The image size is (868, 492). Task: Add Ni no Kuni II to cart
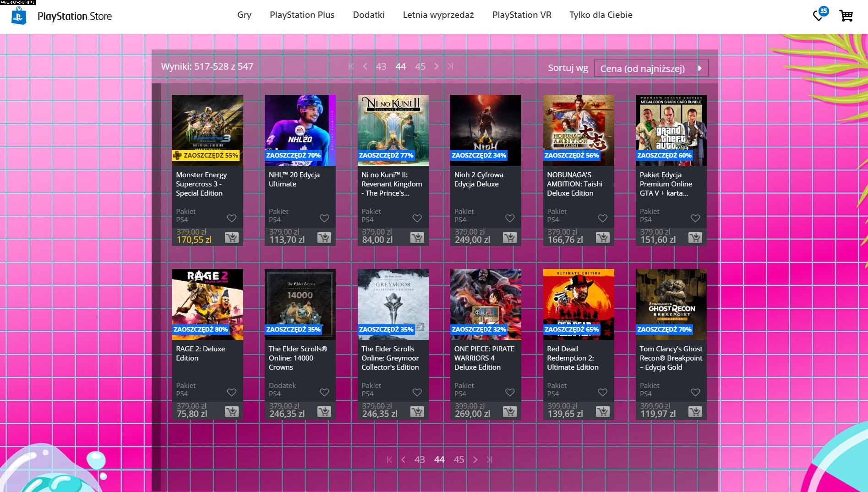417,237
